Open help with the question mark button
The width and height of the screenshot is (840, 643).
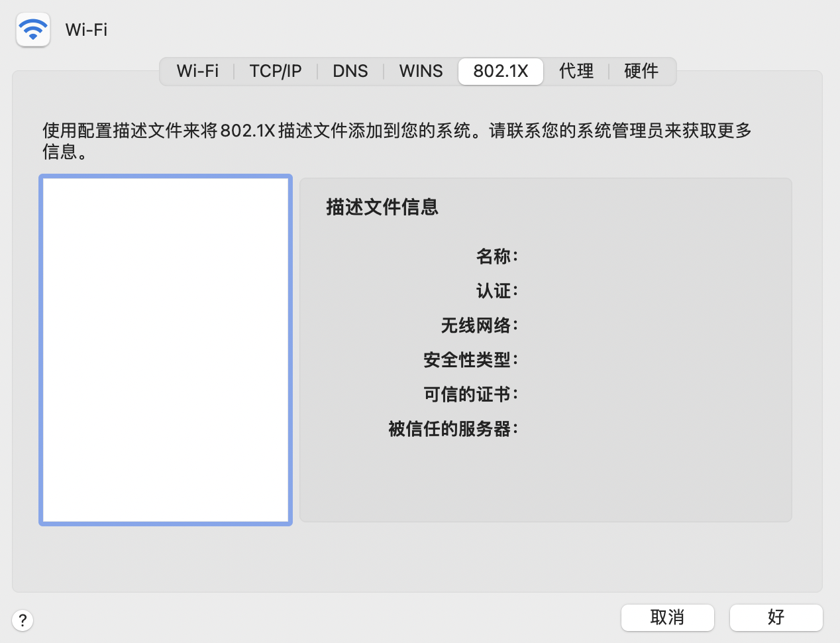click(23, 620)
